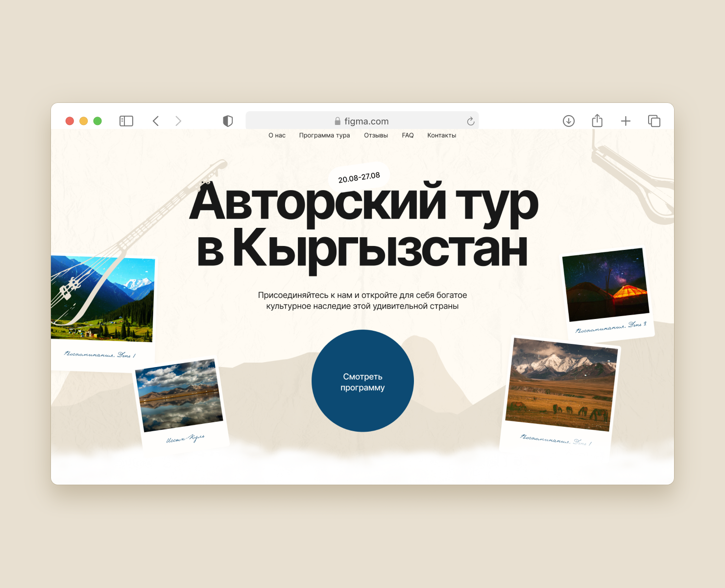Go to the FAQ section
725x588 pixels.
click(408, 135)
